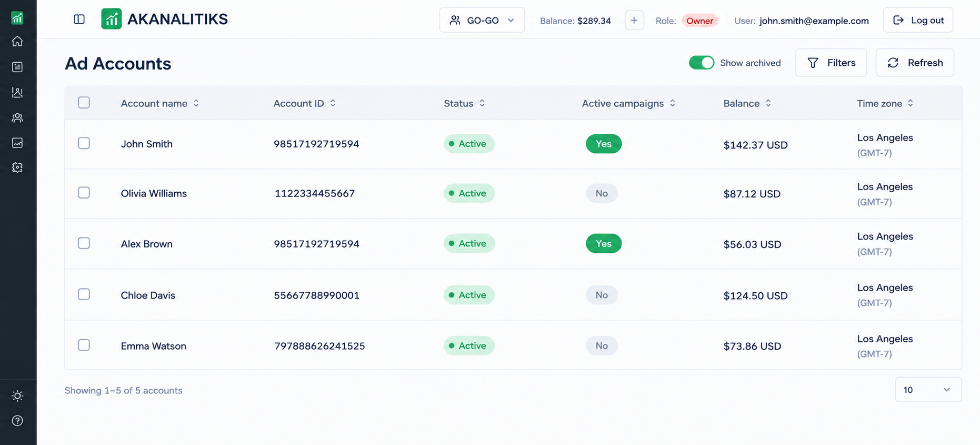Viewport: 980px width, 445px height.
Task: Click the Owner role badge
Action: (700, 21)
